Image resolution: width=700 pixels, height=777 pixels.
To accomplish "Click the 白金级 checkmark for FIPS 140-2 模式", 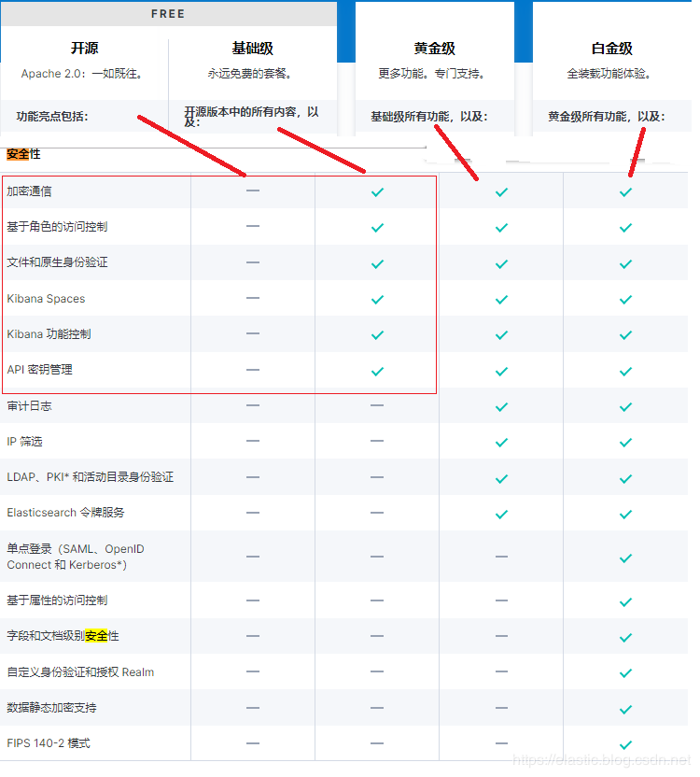I will (625, 744).
